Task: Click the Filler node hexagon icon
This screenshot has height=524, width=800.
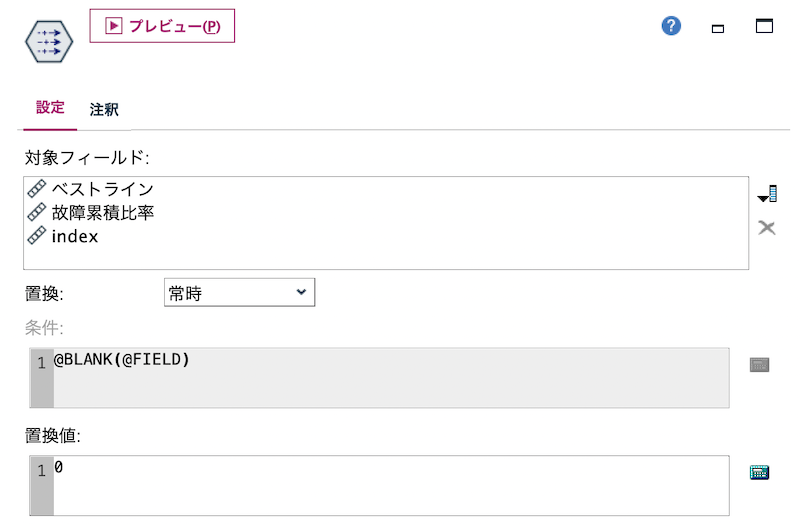Action: [x=49, y=41]
